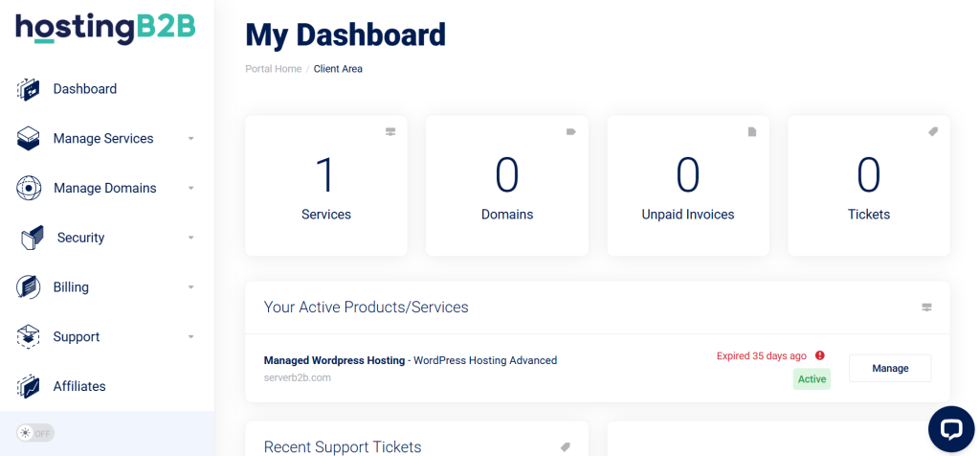The image size is (980, 456).
Task: Click Expired 35 days ago text
Action: [x=761, y=356]
